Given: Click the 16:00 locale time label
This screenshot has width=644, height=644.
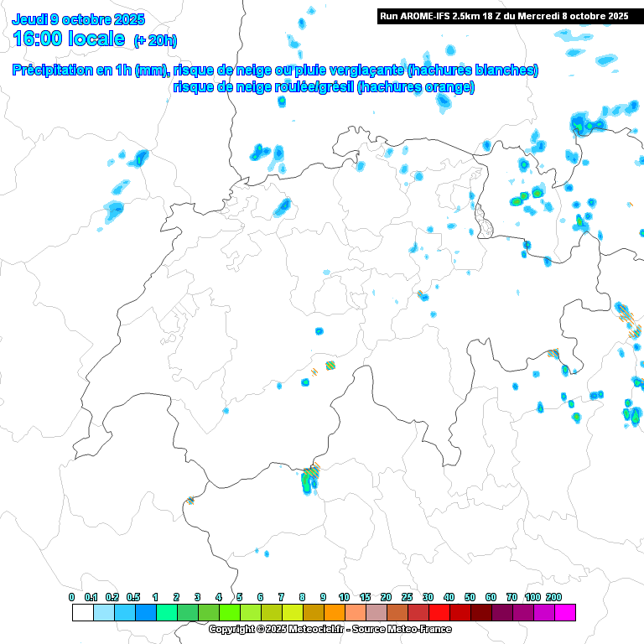Looking at the screenshot, I should click(x=69, y=39).
